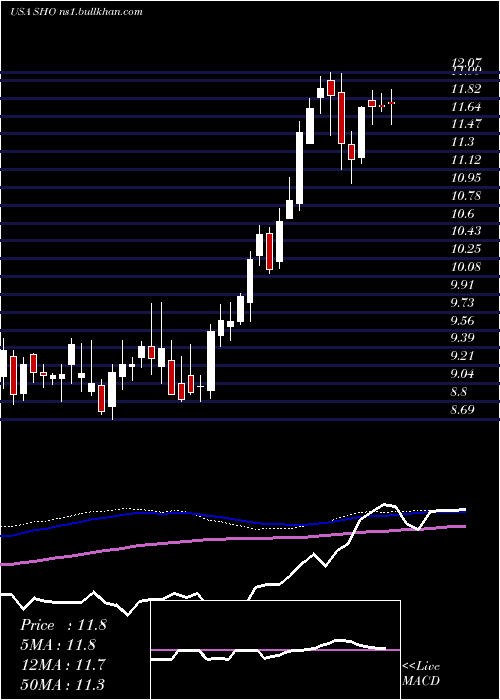This screenshot has height=700, width=500.
Task: Select the 10.43 price axis label
Action: pyautogui.click(x=466, y=231)
